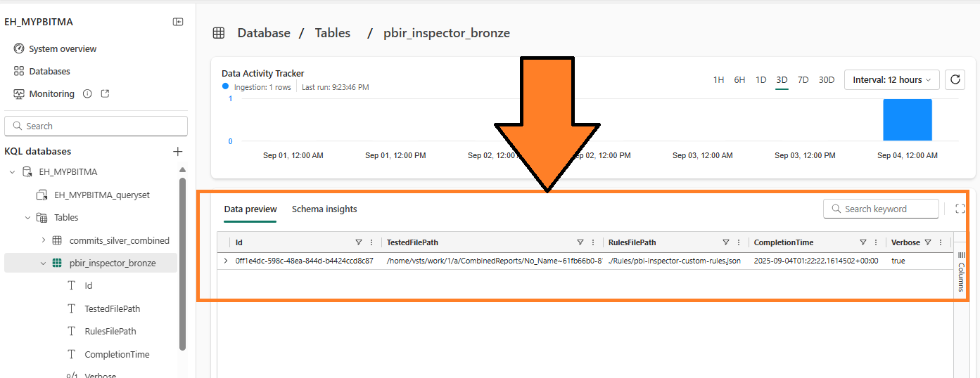Select the 1H time range
The image size is (980, 378).
(x=718, y=79)
